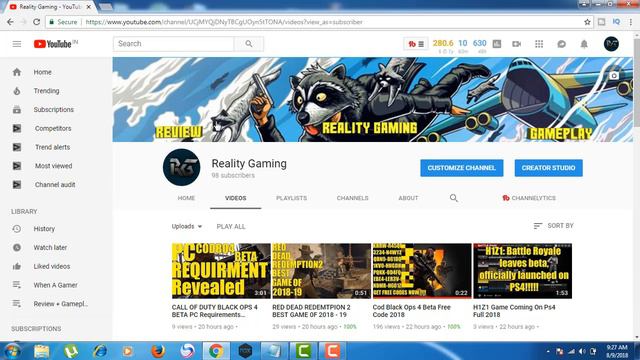640x360 pixels.
Task: Open Firefox from the taskbar
Action: click(x=158, y=351)
